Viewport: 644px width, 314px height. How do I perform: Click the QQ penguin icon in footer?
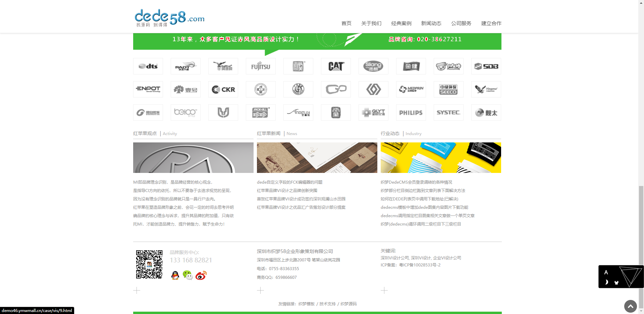pos(175,275)
